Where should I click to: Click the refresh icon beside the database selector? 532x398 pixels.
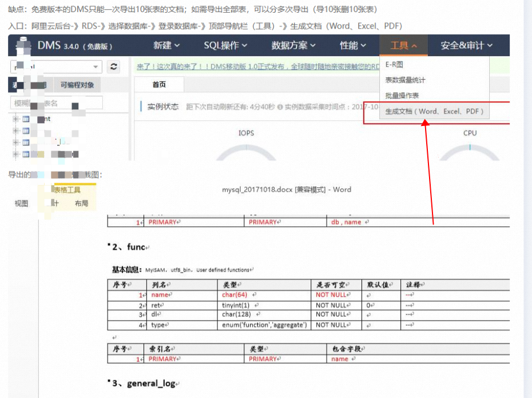tap(114, 66)
